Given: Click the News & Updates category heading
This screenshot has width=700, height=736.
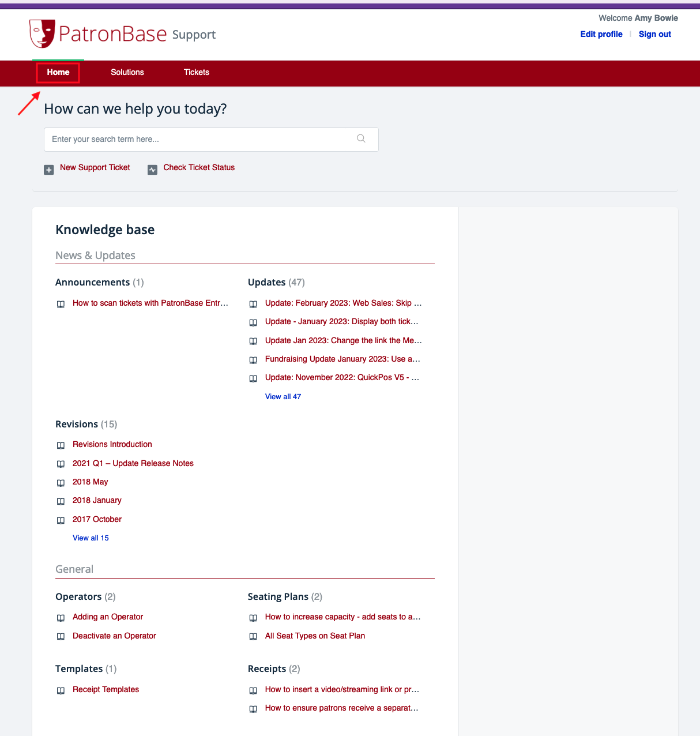Looking at the screenshot, I should click(x=95, y=255).
